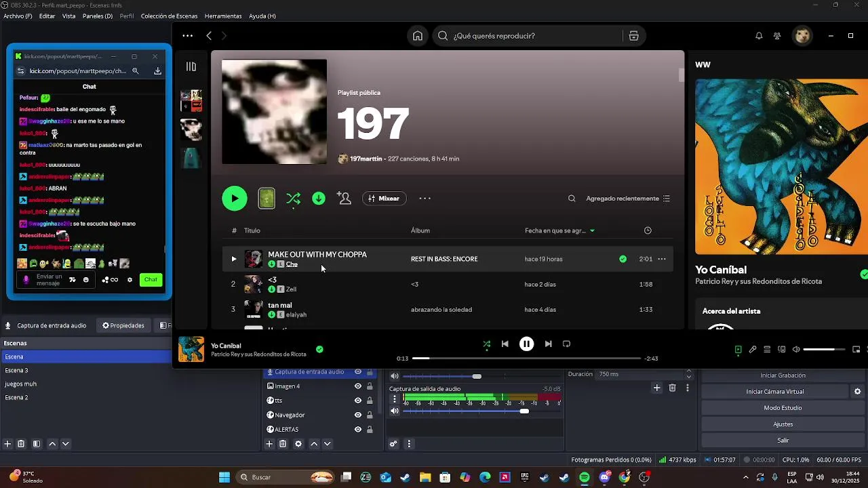Open the Editar menu in OBS
Screen dimensions: 868x488
point(47,16)
